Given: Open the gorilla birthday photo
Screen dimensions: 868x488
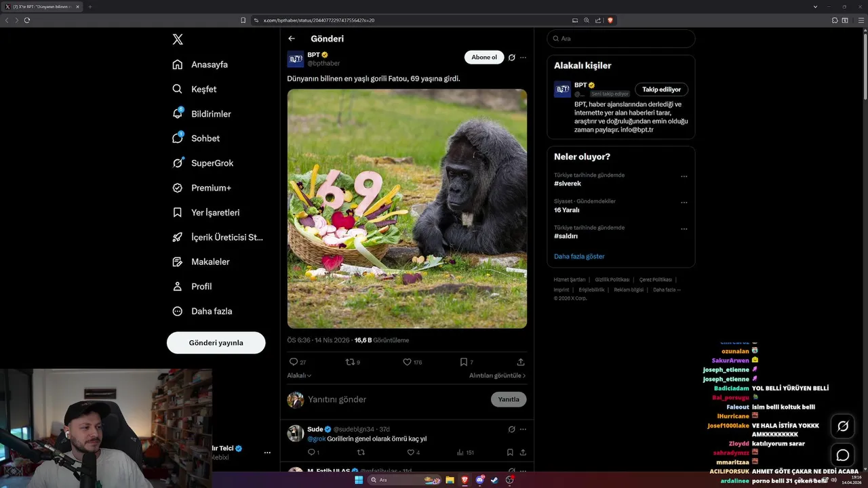Looking at the screenshot, I should [407, 209].
